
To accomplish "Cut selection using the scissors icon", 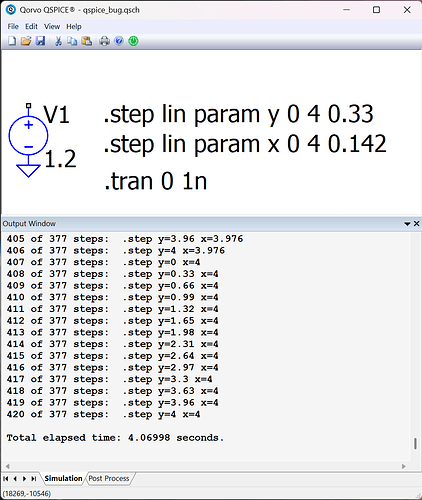I will [x=58, y=41].
